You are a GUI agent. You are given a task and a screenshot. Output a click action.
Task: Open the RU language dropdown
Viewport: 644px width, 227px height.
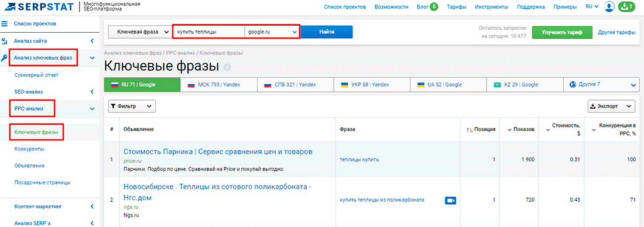pyautogui.click(x=592, y=6)
